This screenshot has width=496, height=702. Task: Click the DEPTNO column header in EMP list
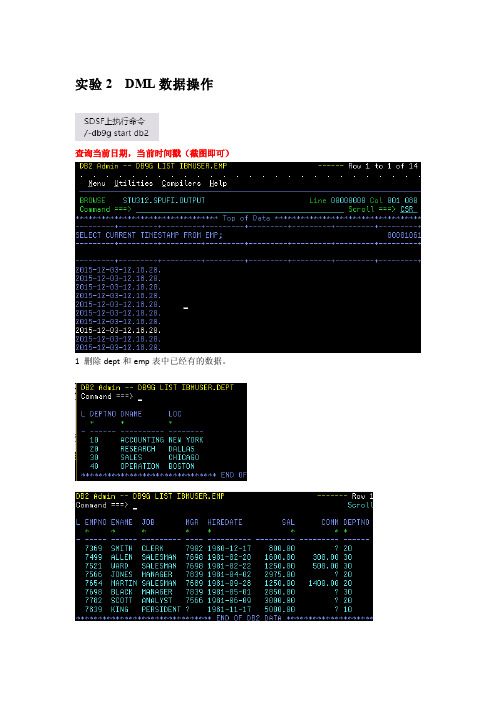pyautogui.click(x=356, y=522)
